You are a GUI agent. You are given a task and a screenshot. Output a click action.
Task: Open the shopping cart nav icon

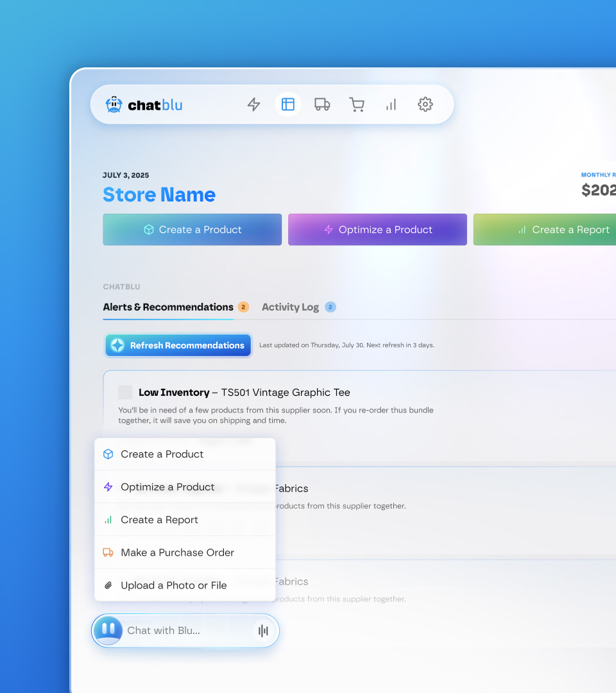click(x=357, y=105)
